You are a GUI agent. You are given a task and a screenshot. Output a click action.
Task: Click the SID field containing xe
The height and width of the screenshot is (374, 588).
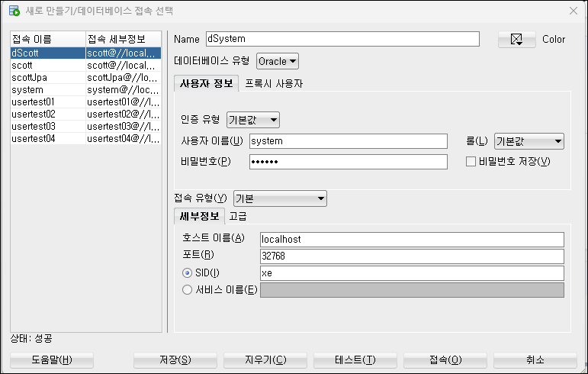coord(412,273)
